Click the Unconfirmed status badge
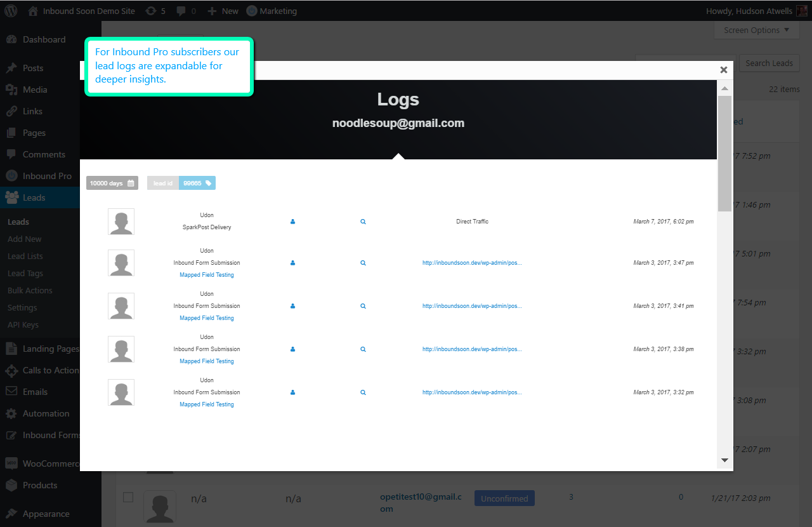Screen dimensions: 812x527 coord(504,498)
